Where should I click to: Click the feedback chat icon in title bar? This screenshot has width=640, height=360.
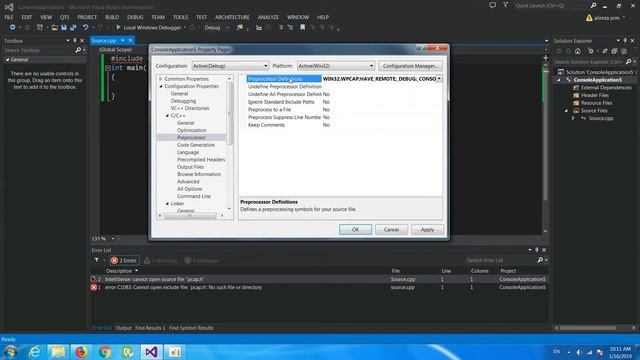tap(493, 5)
